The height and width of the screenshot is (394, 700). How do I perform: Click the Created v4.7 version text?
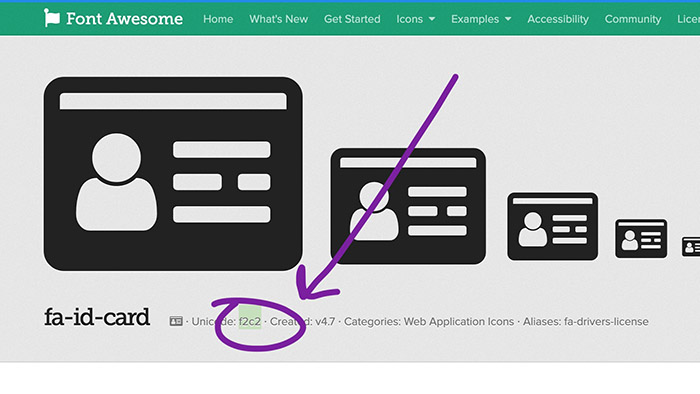point(302,321)
